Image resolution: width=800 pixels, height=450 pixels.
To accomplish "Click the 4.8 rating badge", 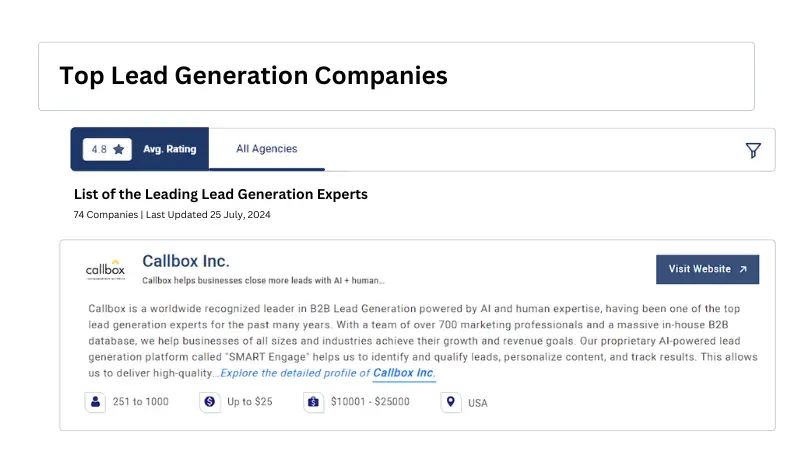I will coord(107,149).
